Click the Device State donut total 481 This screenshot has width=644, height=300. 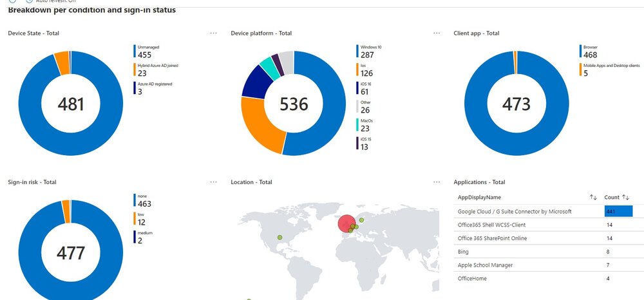click(x=71, y=104)
